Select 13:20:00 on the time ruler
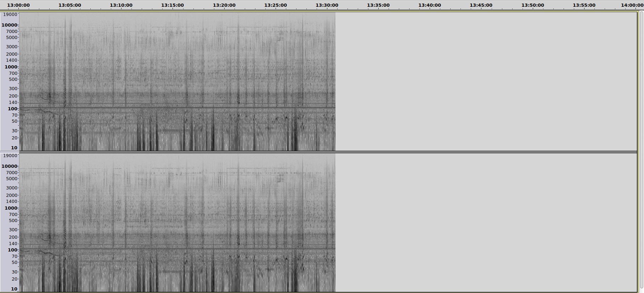The width and height of the screenshot is (644, 293). click(224, 5)
